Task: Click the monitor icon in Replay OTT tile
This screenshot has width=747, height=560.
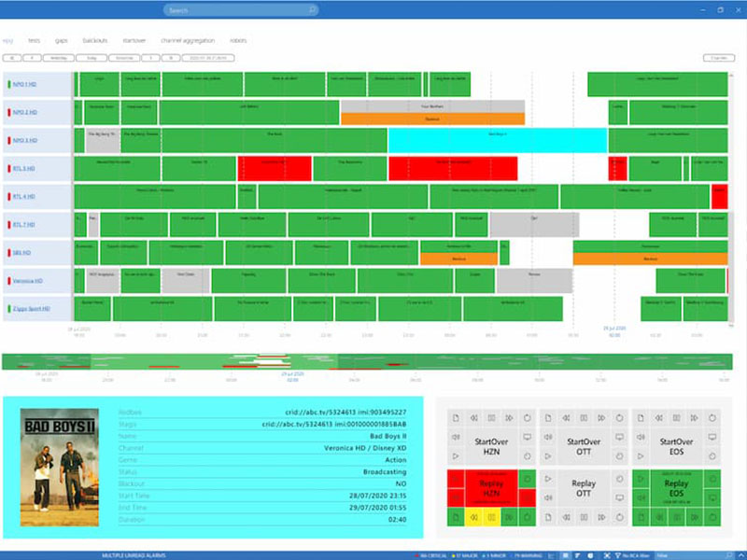Action: click(x=619, y=497)
